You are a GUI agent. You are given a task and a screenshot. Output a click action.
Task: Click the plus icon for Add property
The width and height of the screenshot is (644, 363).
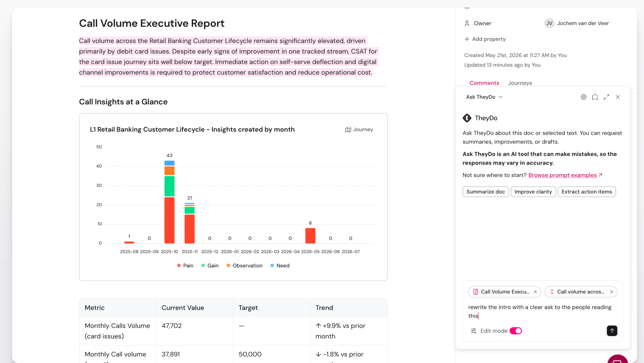(467, 39)
